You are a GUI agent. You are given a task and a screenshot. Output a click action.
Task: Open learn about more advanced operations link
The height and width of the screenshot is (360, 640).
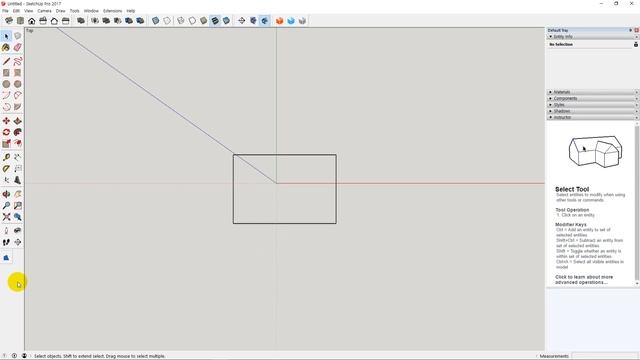coord(584,280)
